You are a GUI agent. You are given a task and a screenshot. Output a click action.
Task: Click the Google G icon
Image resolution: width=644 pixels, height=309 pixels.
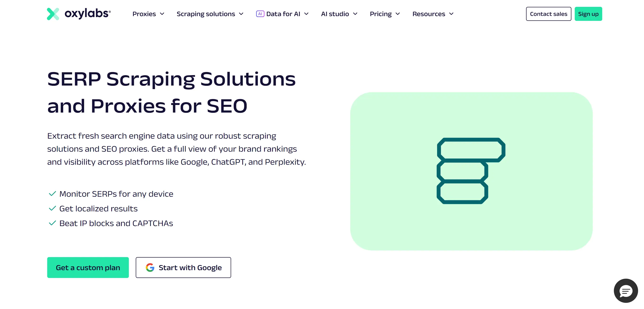click(150, 268)
